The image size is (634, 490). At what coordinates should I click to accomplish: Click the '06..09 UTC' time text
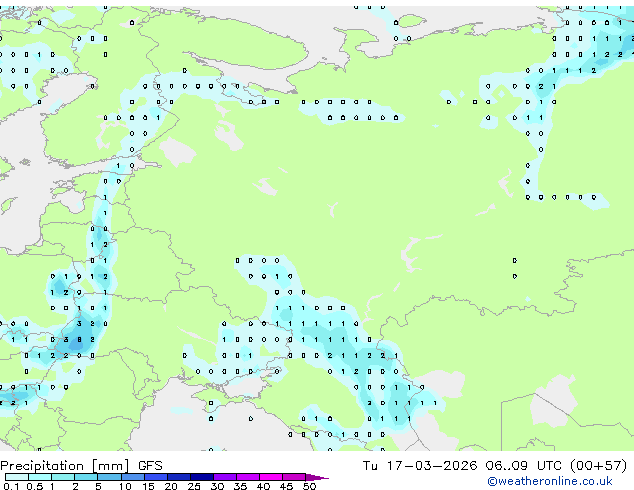coord(524,466)
